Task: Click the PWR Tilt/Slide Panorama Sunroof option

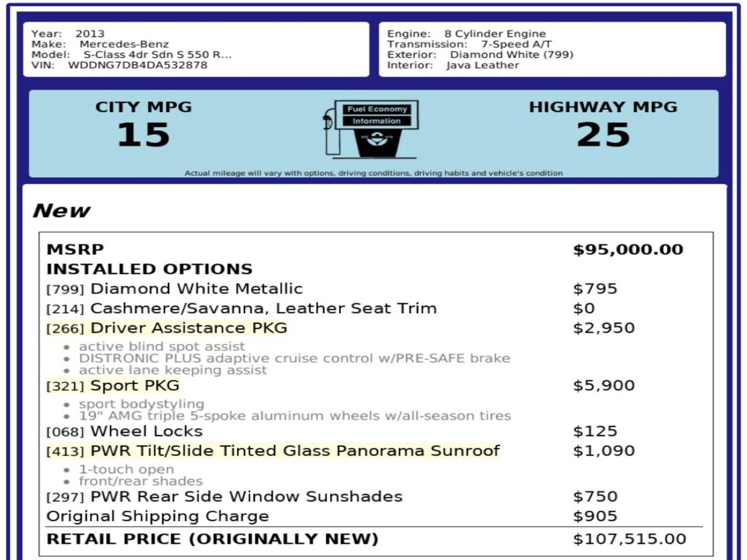Action: [x=295, y=451]
